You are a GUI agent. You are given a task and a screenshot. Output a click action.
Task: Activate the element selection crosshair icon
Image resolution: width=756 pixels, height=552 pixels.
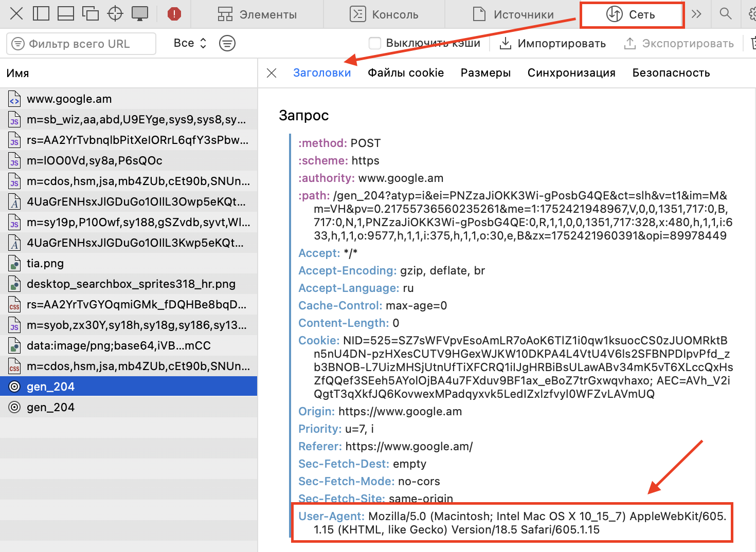click(115, 14)
